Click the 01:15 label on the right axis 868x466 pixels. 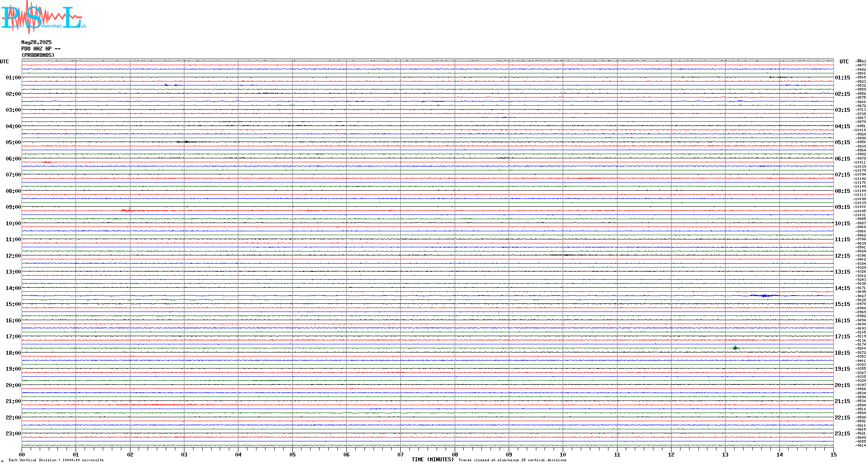point(843,78)
